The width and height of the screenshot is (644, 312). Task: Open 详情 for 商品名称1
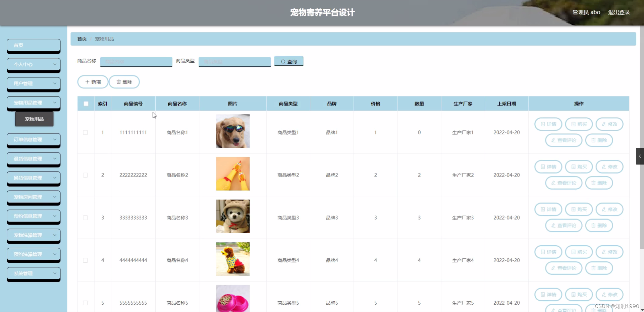click(x=548, y=124)
